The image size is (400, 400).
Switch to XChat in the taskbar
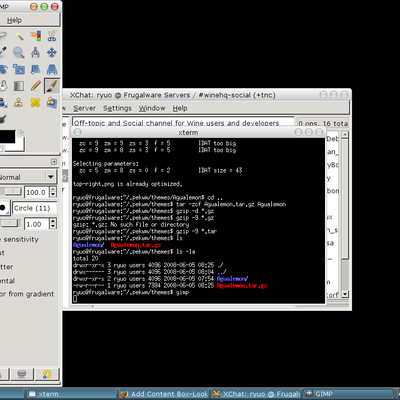256,394
